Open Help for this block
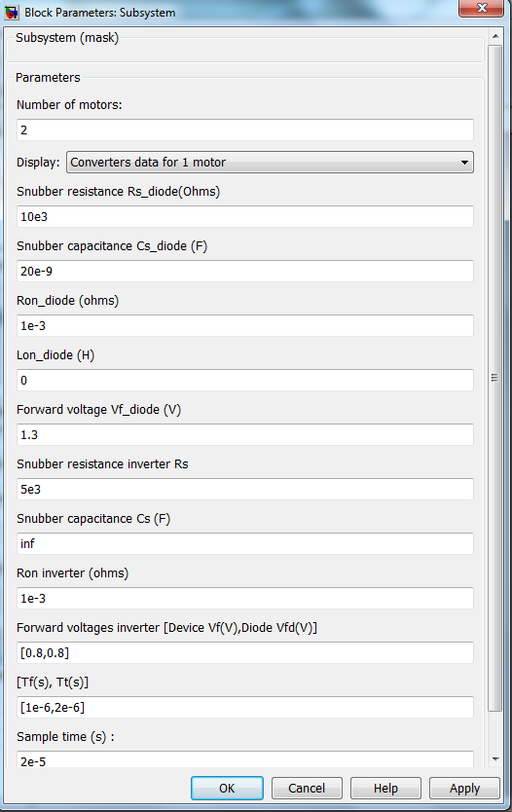The image size is (512, 812). [x=385, y=789]
